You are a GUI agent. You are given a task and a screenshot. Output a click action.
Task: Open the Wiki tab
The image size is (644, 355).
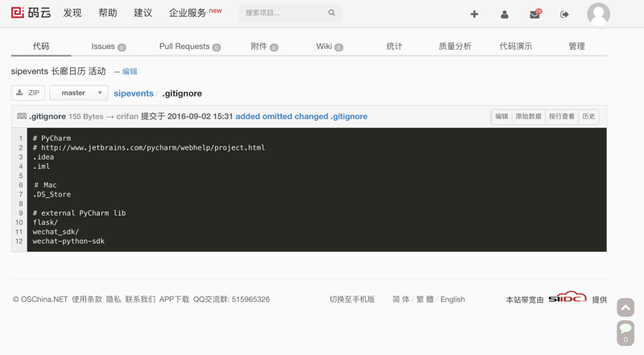pos(329,47)
